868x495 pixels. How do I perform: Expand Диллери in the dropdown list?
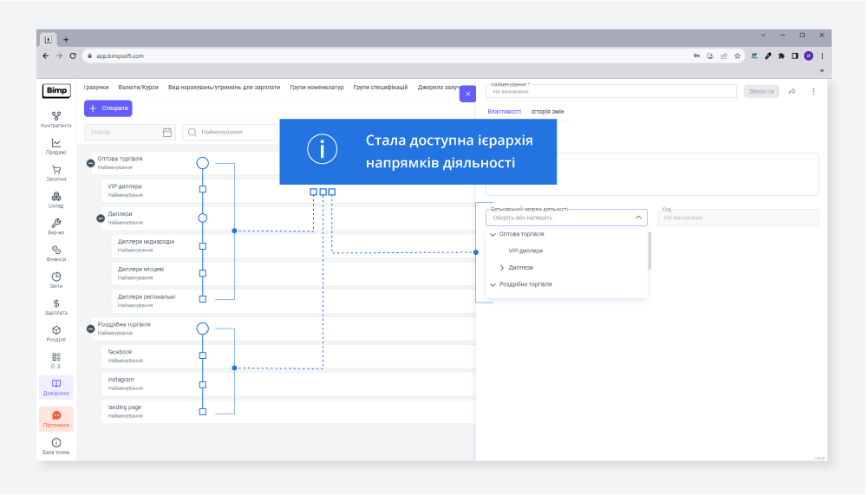502,268
